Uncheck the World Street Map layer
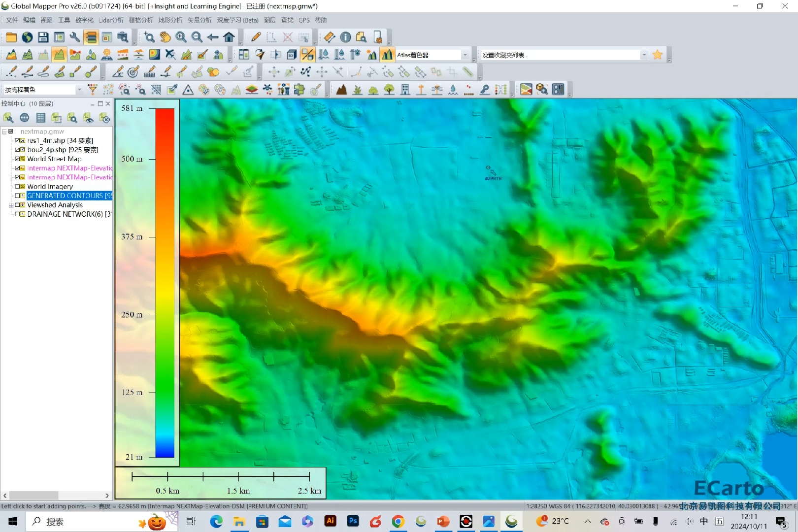This screenshot has height=532, width=798. [x=17, y=159]
